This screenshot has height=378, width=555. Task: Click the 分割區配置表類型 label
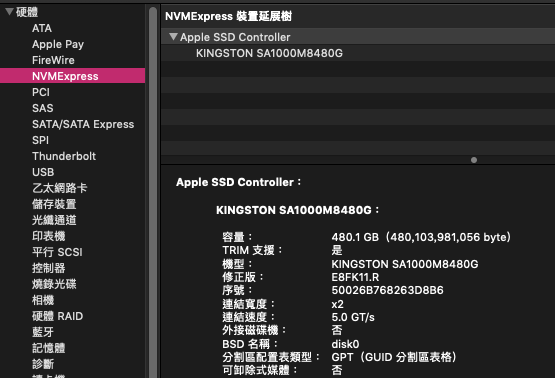tap(271, 357)
